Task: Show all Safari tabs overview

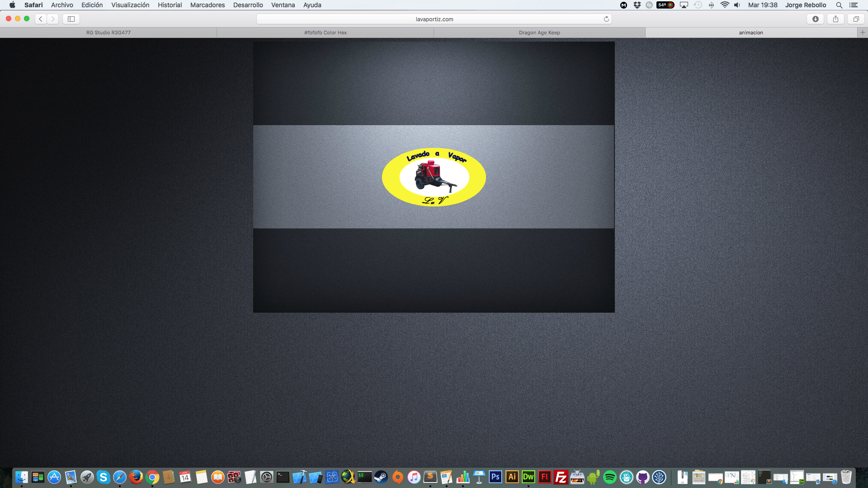Action: [x=856, y=19]
